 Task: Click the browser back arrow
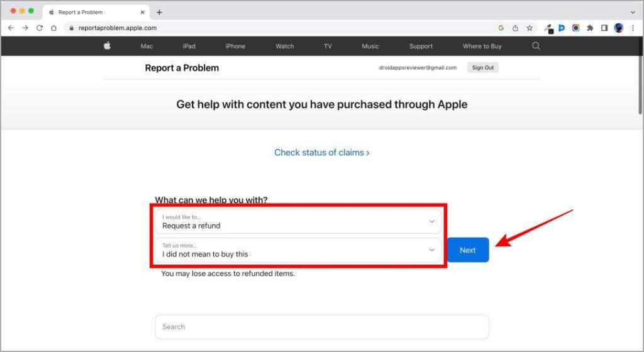11,28
